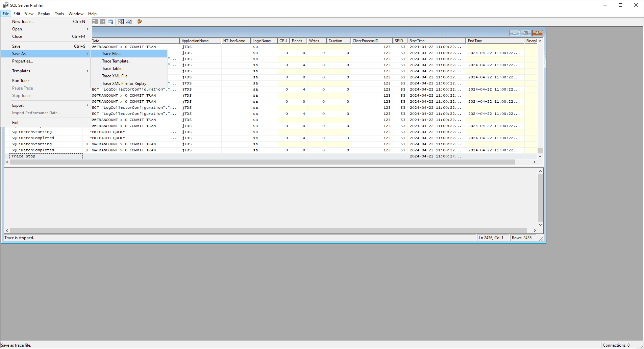Click details pane vertical scrollbar up arrow
The height and width of the screenshot is (349, 644).
[541, 171]
